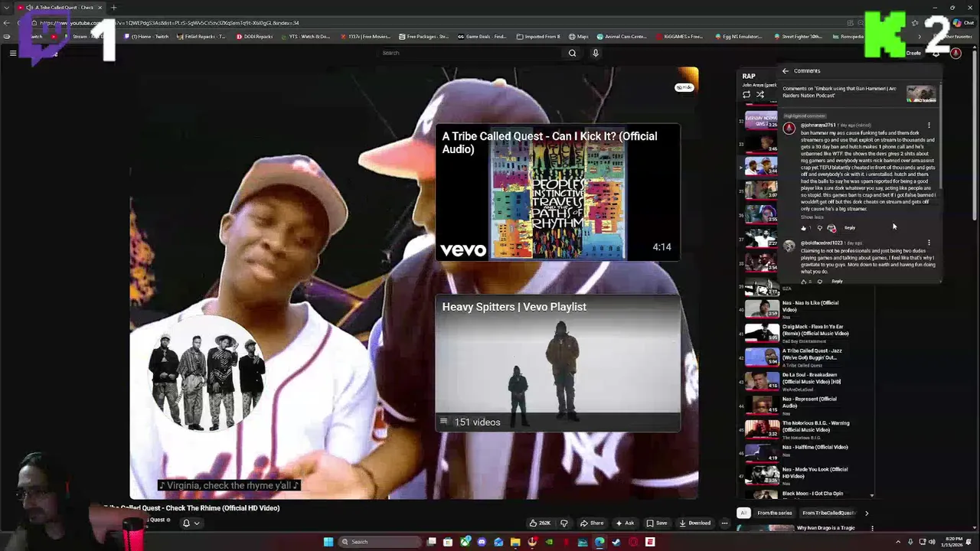
Task: Expand notification options chevron beside bell
Action: (197, 523)
